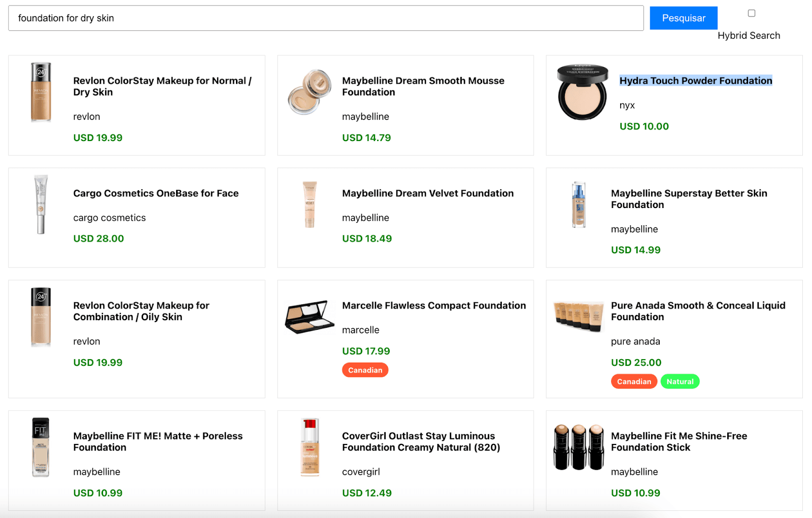This screenshot has width=812, height=518.
Task: Click the covergirl brand label
Action: pos(361,472)
